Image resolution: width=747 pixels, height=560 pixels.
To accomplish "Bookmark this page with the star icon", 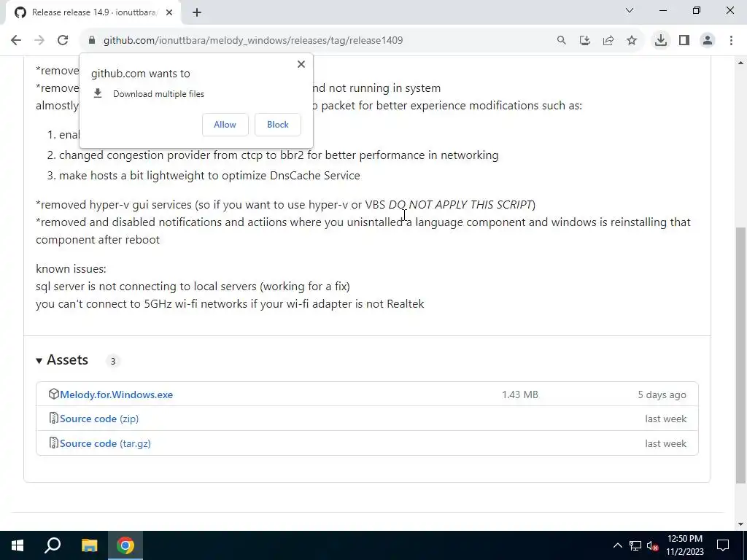I will (632, 41).
